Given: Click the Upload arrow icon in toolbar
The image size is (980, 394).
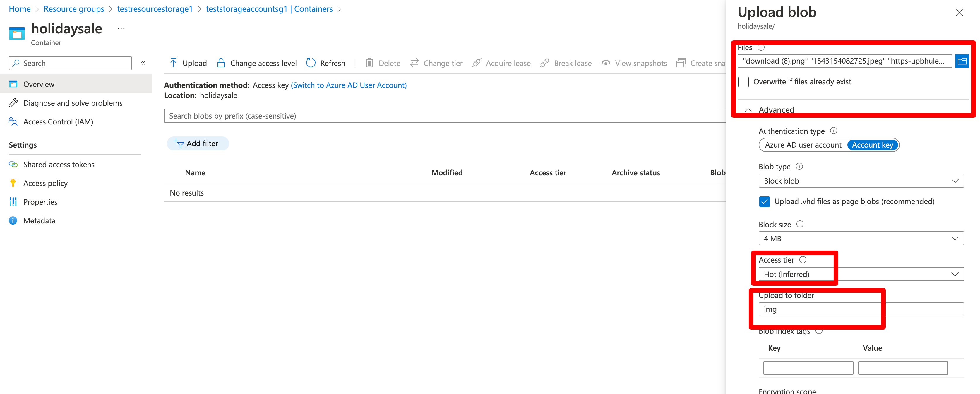Looking at the screenshot, I should (173, 63).
